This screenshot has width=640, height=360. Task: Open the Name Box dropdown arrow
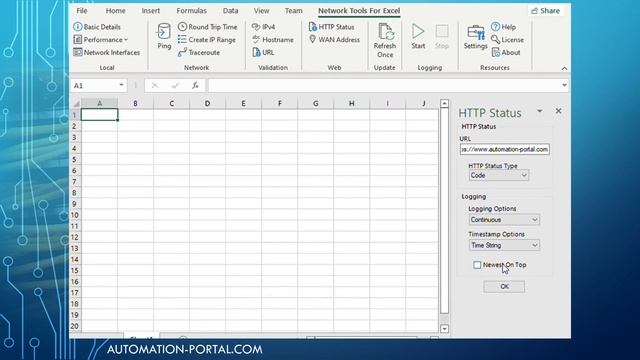click(121, 85)
